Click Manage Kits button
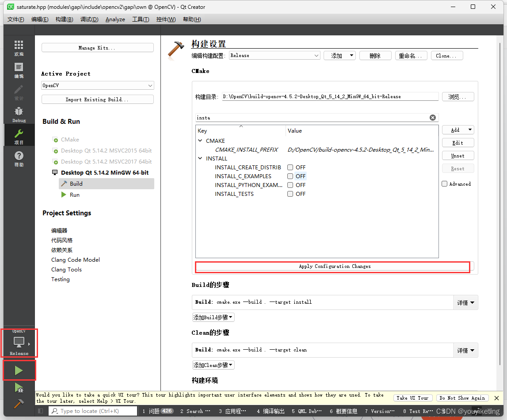Screen dimensions: 507x420 (98, 48)
